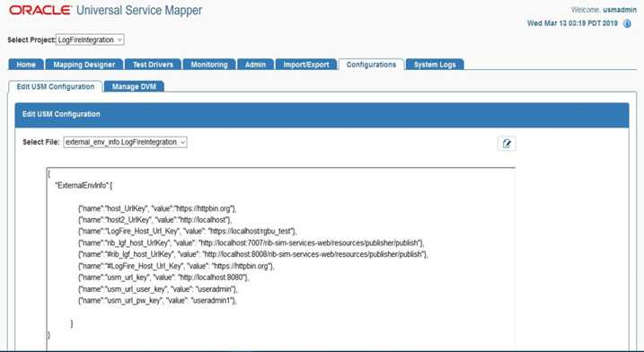Click the #LogFire_Host_Url_Key httpbin.org line
Image resolution: width=644 pixels, height=352 pixels.
click(176, 266)
